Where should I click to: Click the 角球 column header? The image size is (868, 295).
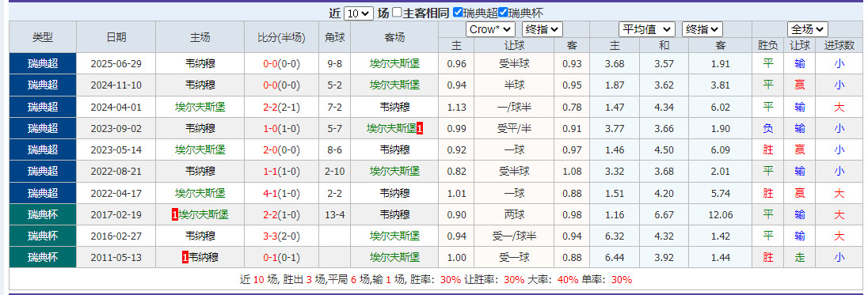[334, 37]
